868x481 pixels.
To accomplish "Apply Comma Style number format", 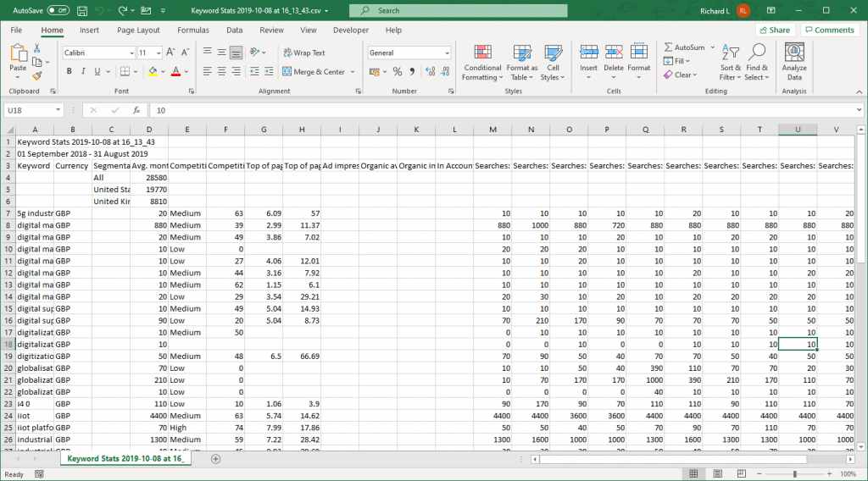I will (x=412, y=71).
